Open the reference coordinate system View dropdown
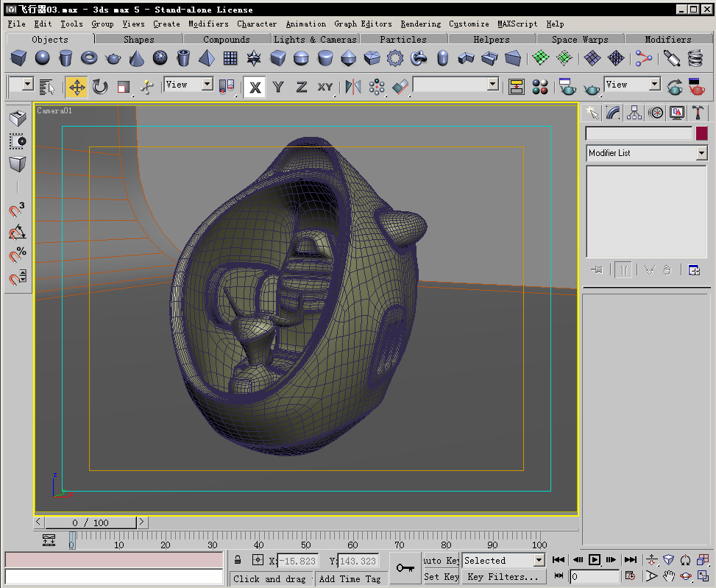Screen dimensions: 716x588 tap(188, 85)
